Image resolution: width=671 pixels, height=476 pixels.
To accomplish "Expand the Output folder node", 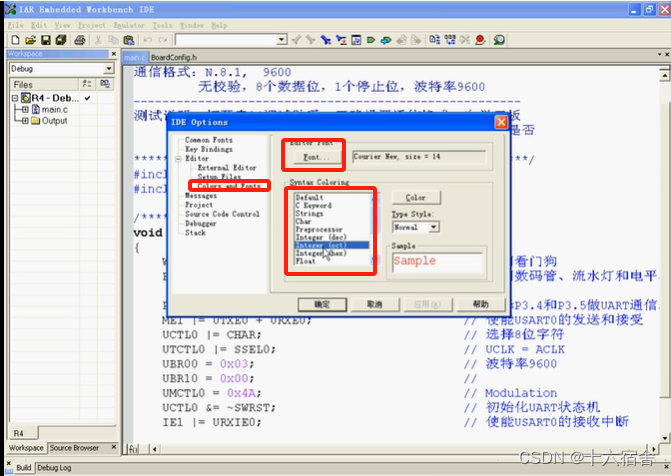I will pos(25,121).
